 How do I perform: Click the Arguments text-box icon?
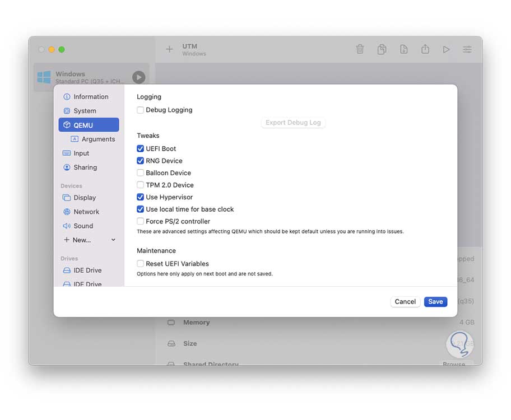pyautogui.click(x=75, y=139)
